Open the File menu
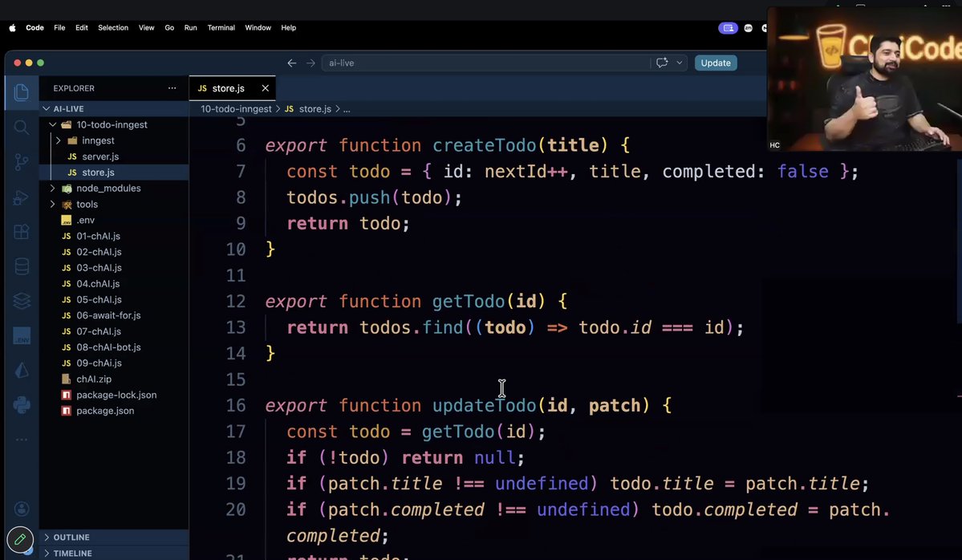This screenshot has height=560, width=962. point(59,27)
